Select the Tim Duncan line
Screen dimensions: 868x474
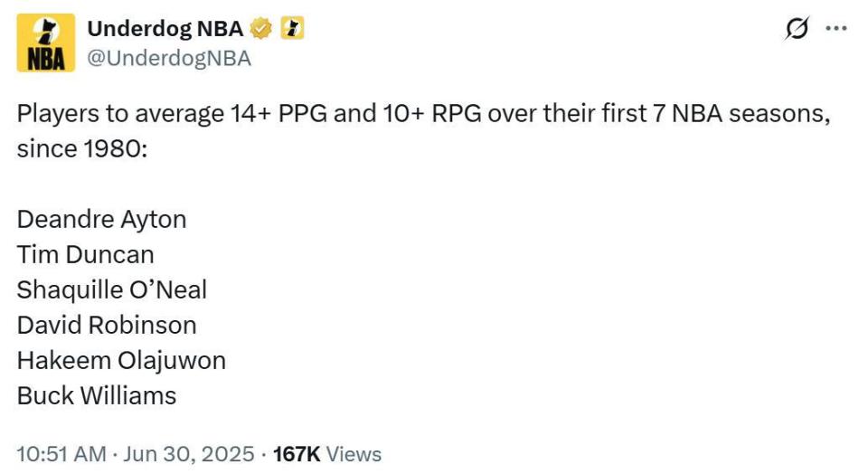[85, 255]
